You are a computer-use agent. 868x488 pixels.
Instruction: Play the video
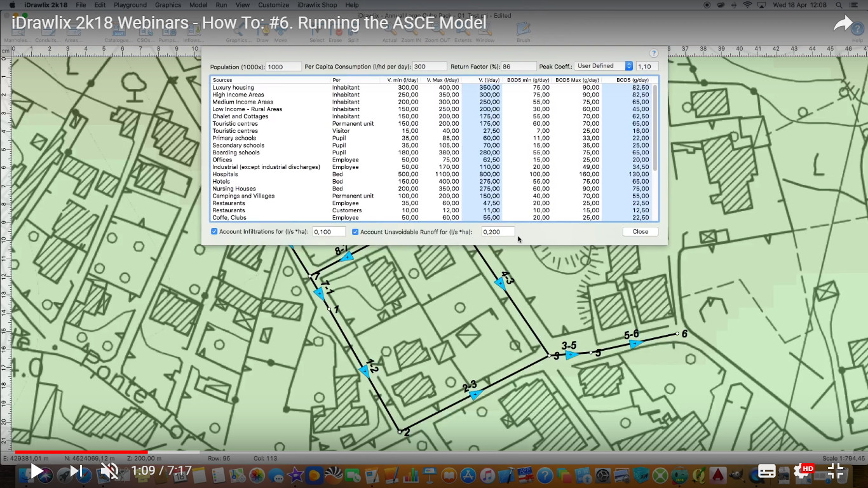click(x=37, y=471)
